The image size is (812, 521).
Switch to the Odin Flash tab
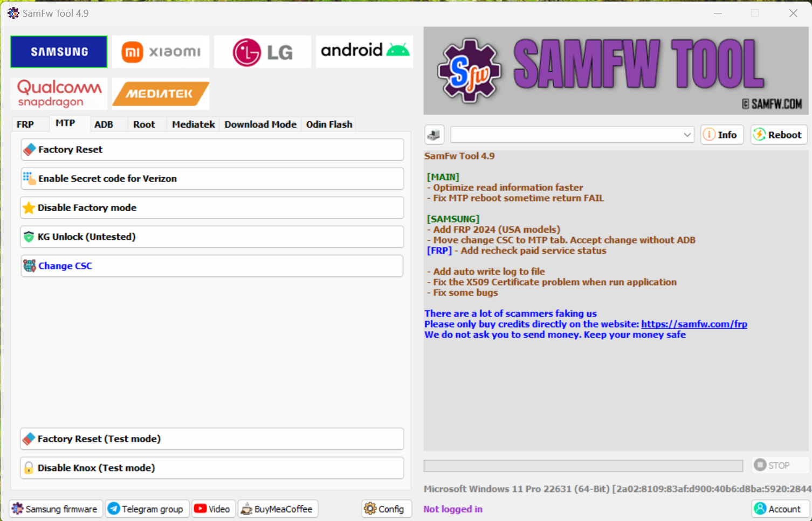[329, 124]
